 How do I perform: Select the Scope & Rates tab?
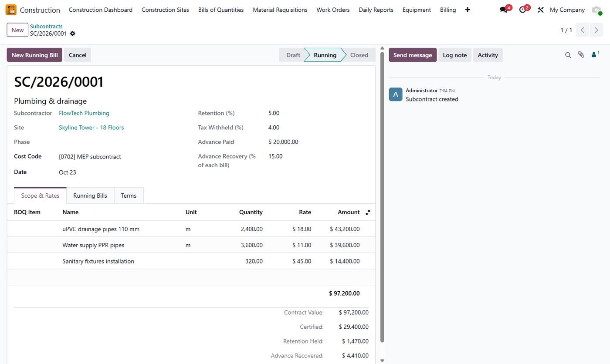point(40,195)
